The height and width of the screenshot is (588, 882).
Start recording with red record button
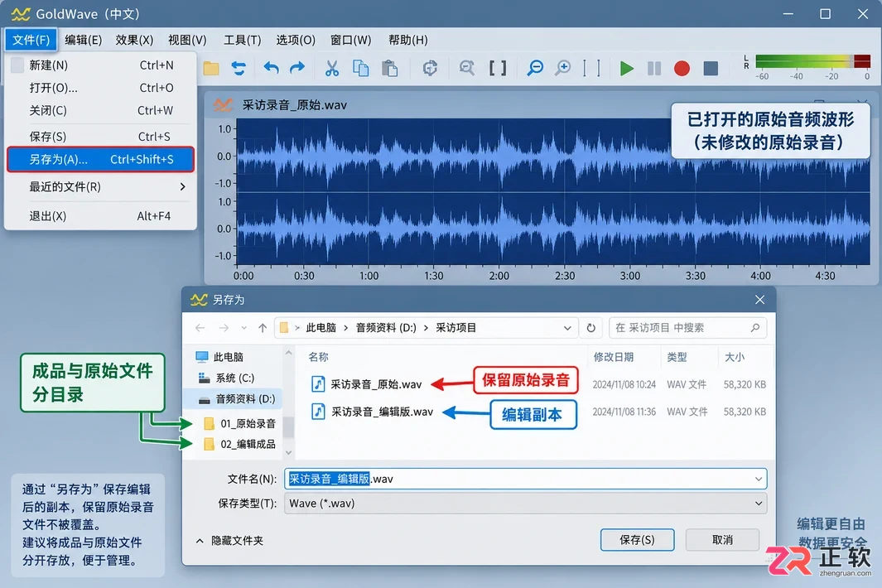click(682, 69)
